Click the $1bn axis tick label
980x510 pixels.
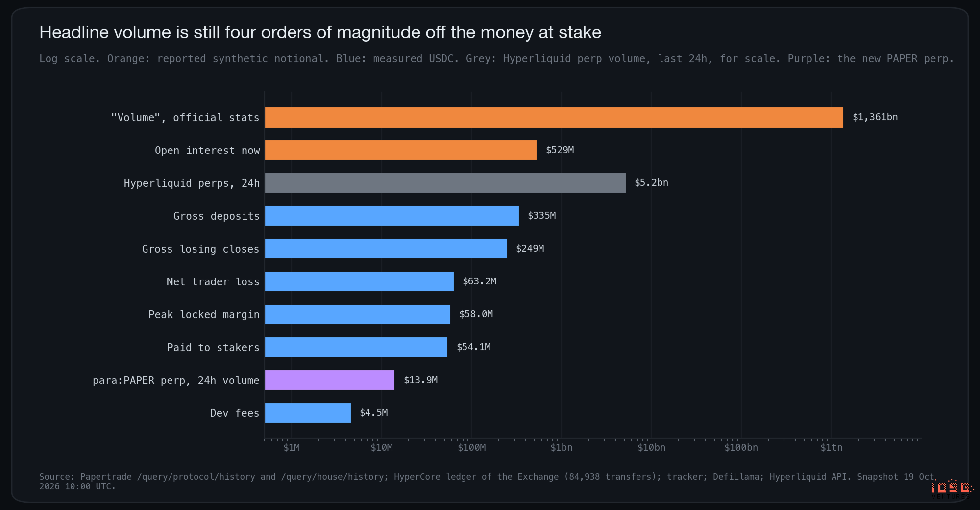[x=562, y=448]
